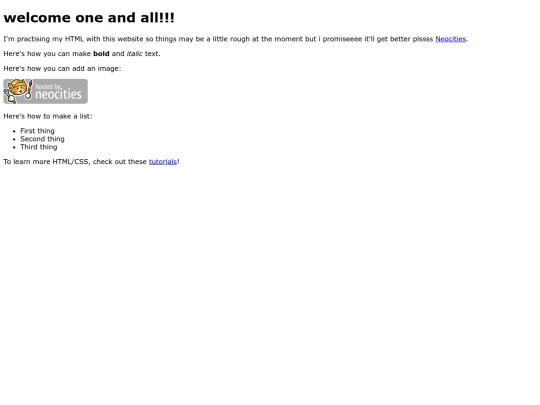540x405 pixels.
Task: Click the bullet before 'Third thing'
Action: click(x=14, y=147)
